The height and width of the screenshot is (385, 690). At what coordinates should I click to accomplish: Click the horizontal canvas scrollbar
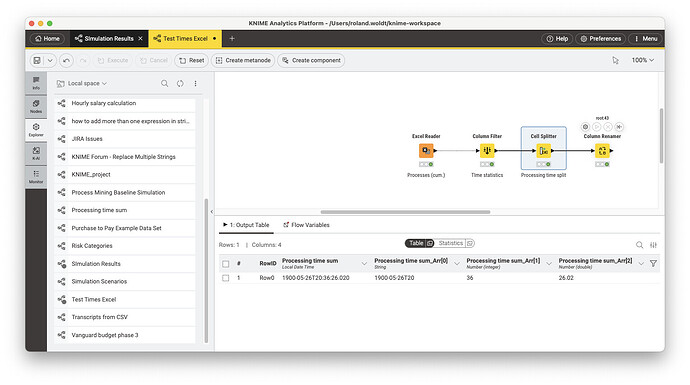[405, 212]
